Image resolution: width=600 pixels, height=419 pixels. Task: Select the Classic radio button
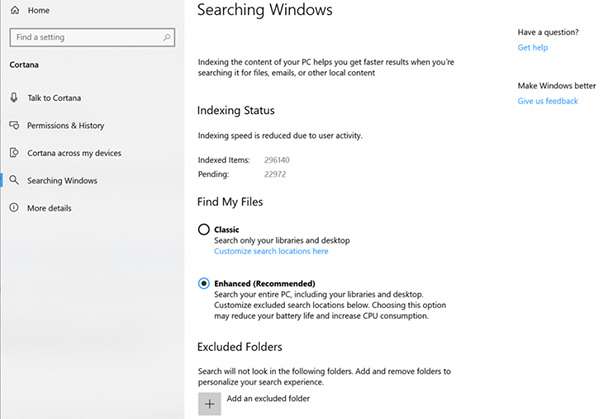tap(204, 229)
